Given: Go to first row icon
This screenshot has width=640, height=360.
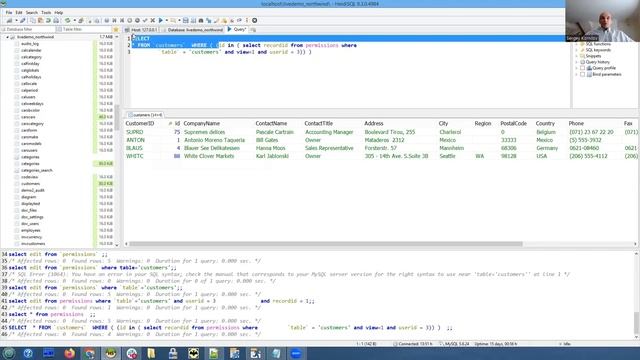Looking at the screenshot, I should click(x=114, y=20).
